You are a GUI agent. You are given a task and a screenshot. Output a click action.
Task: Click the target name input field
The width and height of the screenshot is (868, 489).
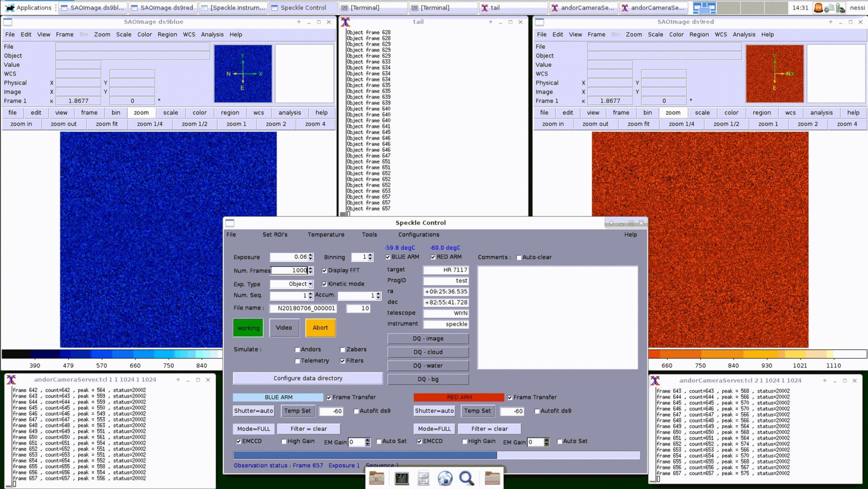[446, 270]
